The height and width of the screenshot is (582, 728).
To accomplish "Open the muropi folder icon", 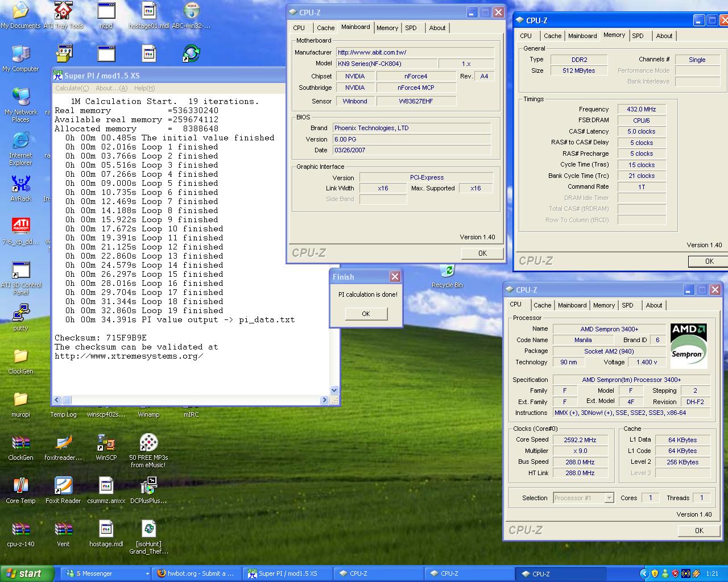I will [x=20, y=404].
